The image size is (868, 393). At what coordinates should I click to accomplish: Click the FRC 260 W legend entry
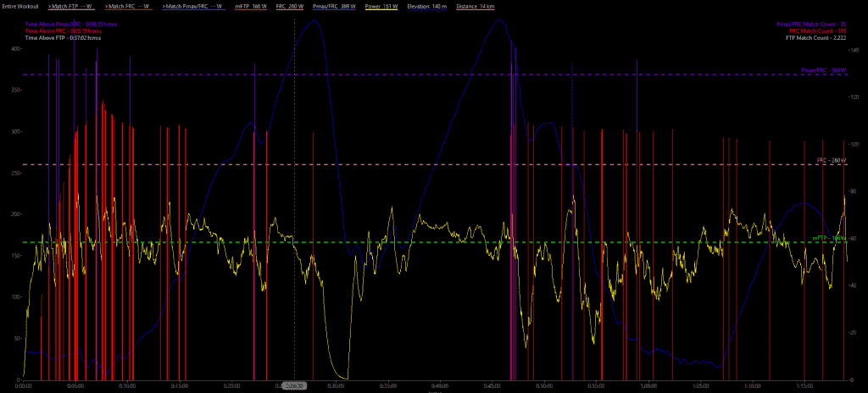click(x=291, y=6)
